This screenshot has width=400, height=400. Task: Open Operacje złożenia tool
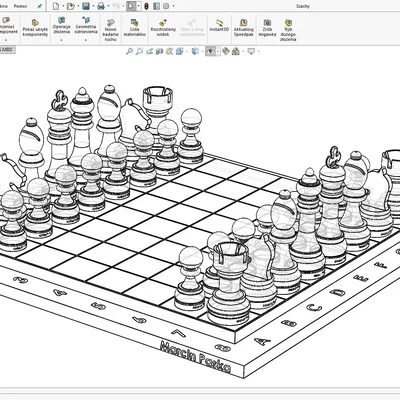coord(61,25)
